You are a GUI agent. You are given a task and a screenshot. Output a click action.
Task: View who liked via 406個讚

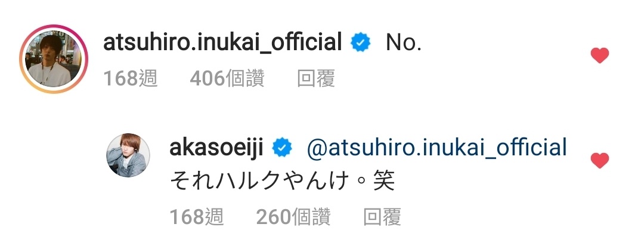pyautogui.click(x=227, y=78)
